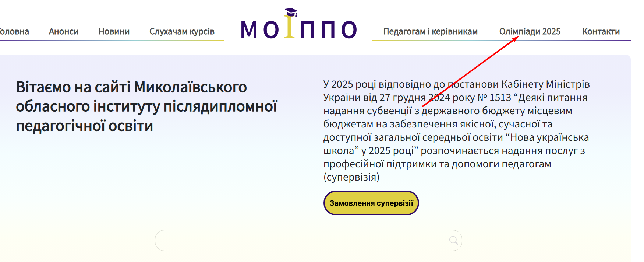Viewport: 644px width, 262px height.
Task: Open the Новини section
Action: [x=114, y=32]
